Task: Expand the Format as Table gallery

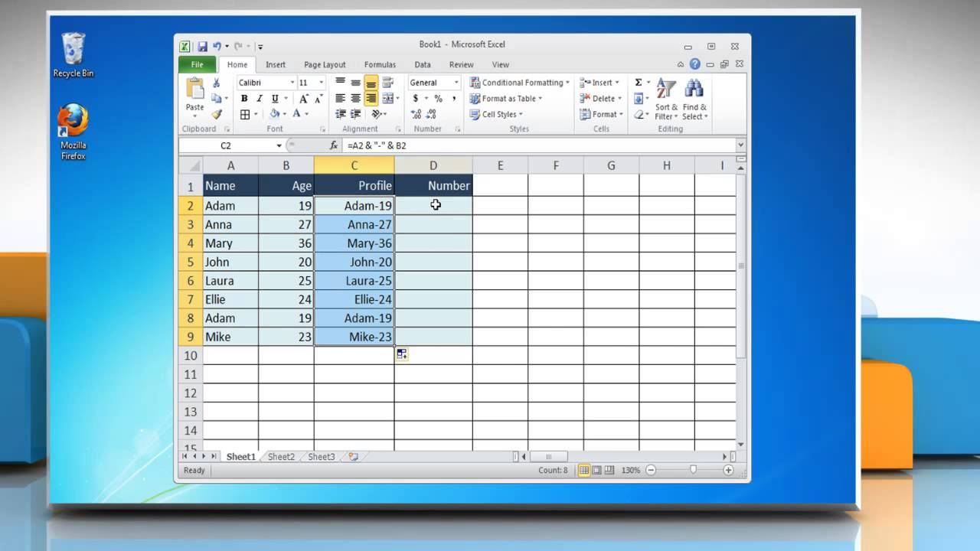Action: pos(505,99)
